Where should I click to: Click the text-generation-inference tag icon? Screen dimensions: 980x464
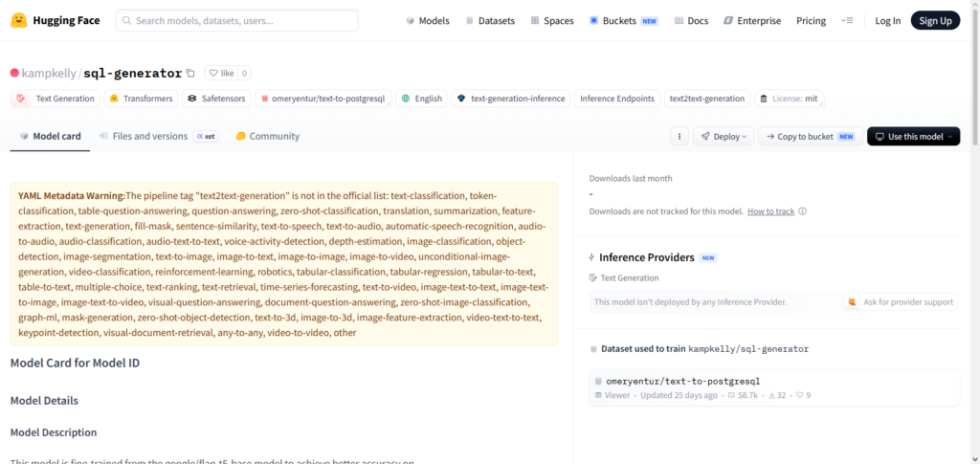462,99
